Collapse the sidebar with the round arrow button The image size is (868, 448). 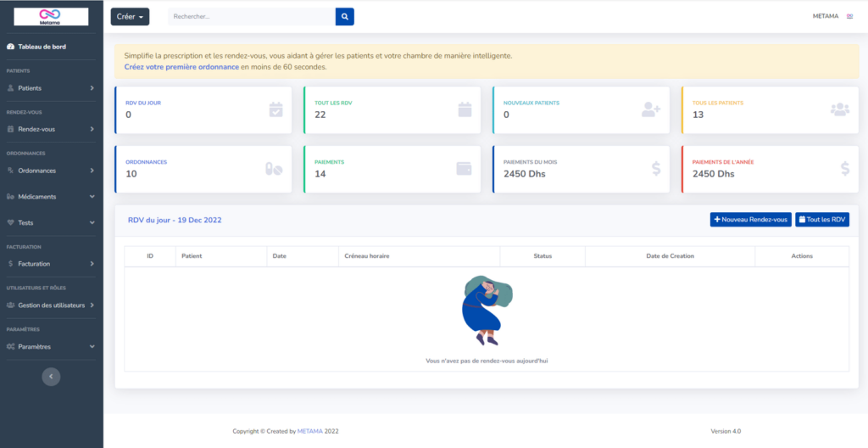pyautogui.click(x=51, y=377)
